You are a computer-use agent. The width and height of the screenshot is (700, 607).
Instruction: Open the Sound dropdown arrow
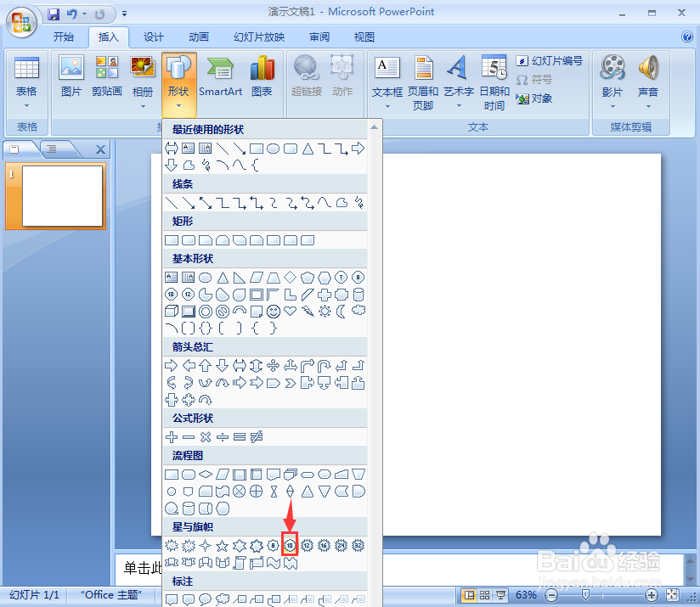pyautogui.click(x=648, y=106)
